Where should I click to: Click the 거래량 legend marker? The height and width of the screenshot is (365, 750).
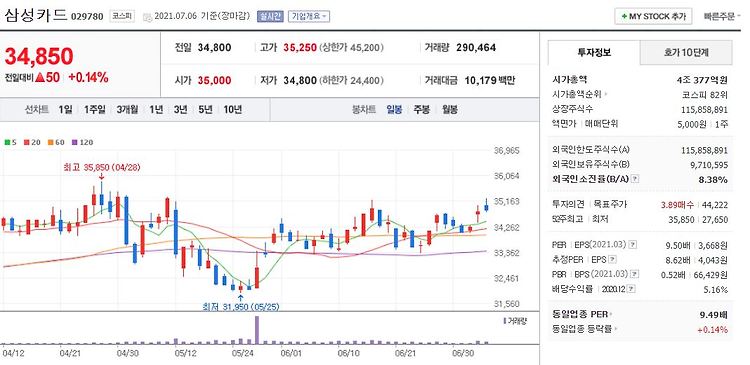(x=505, y=321)
